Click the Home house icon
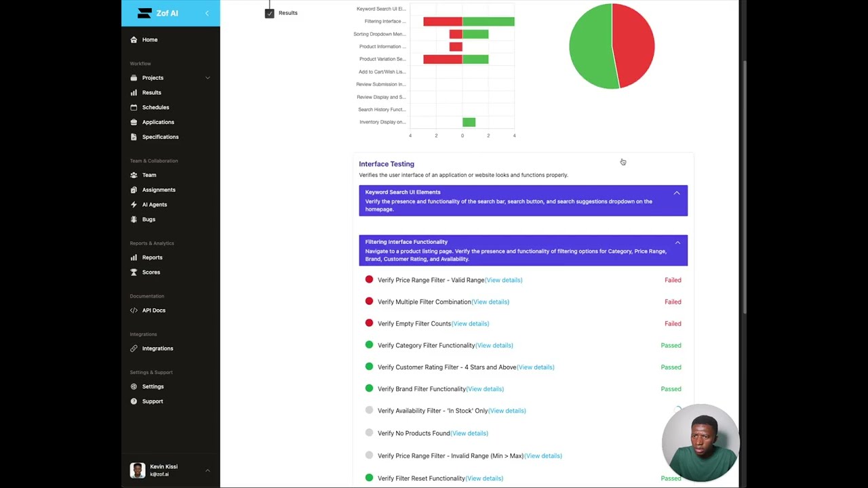868x488 pixels. 134,40
